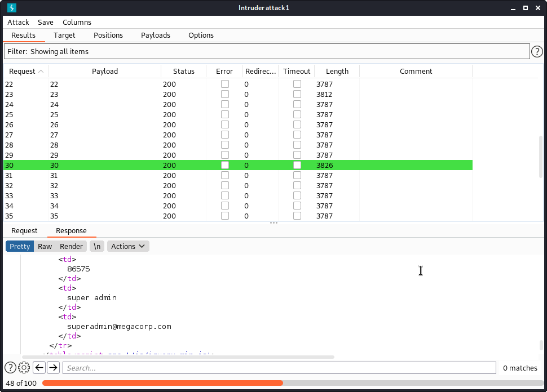547x392 pixels.
Task: Sort results by Timeout column header
Action: pos(297,72)
